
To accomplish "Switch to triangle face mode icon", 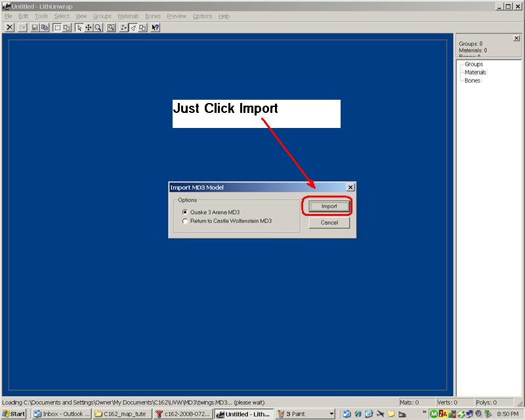I will coord(133,28).
